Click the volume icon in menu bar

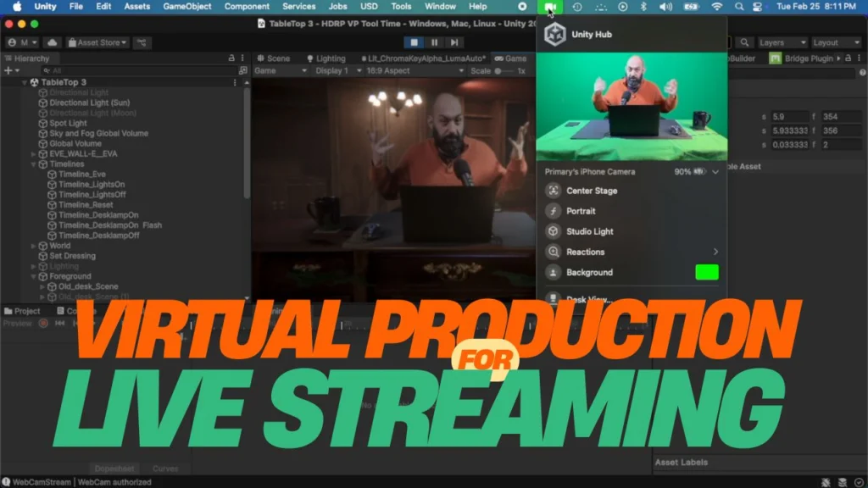(x=665, y=7)
